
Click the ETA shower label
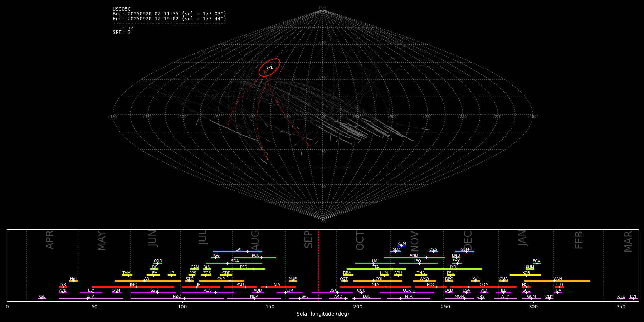[91, 297]
